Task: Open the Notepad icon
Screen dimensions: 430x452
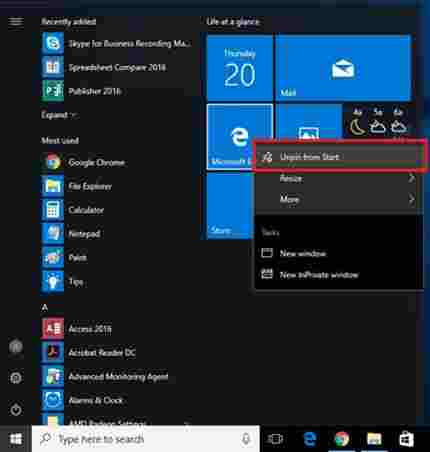Action: click(53, 234)
